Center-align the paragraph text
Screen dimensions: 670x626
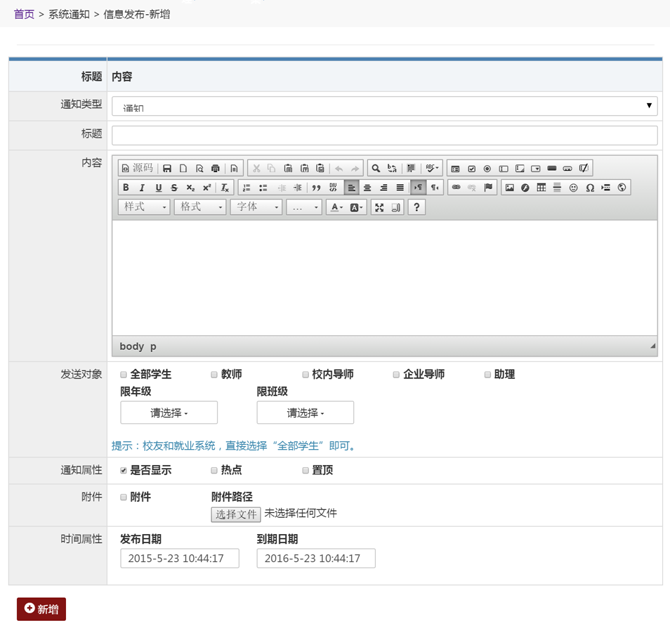[367, 188]
